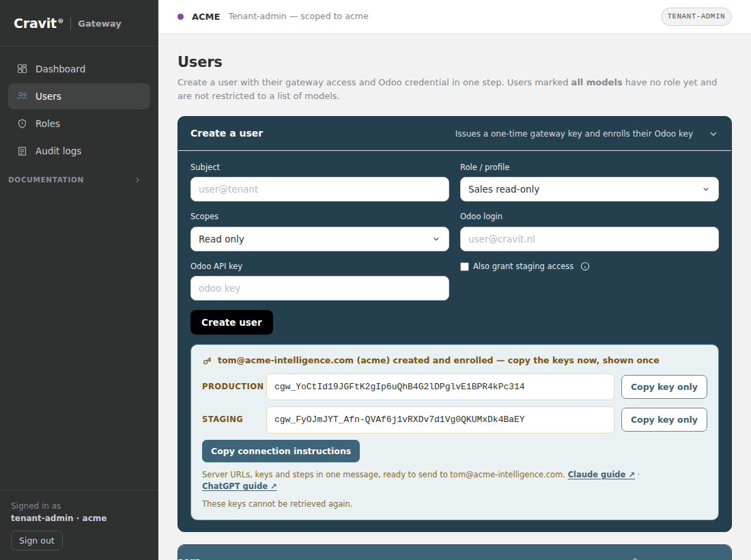Viewport: 751px width, 560px height.
Task: Open the Role / profile dropdown
Action: (x=589, y=189)
